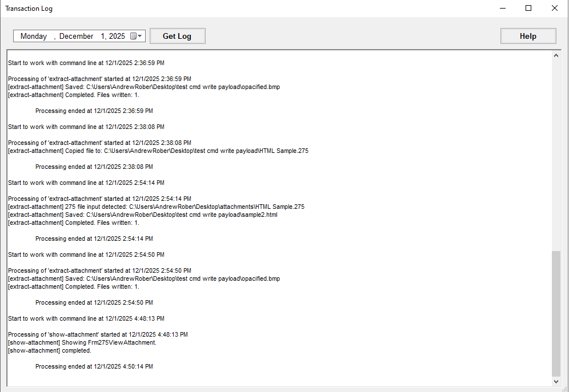The width and height of the screenshot is (569, 392).
Task: Click the 'Transaction Log' window title
Action: tap(29, 9)
